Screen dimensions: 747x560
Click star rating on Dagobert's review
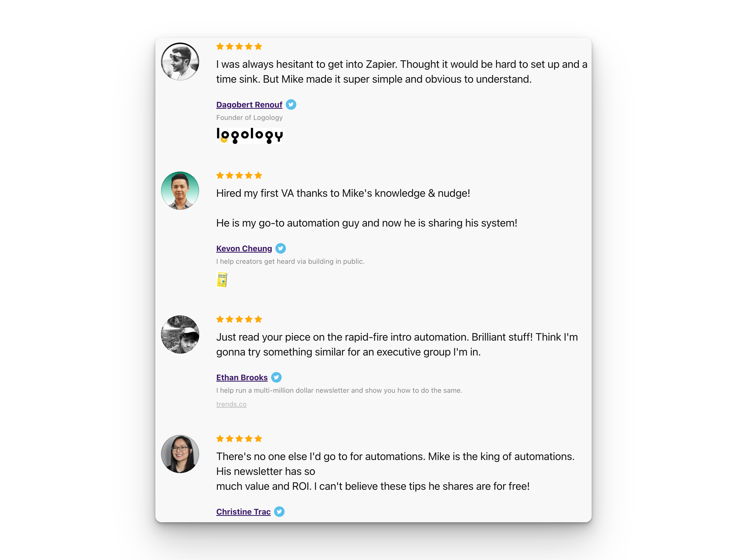pyautogui.click(x=239, y=47)
